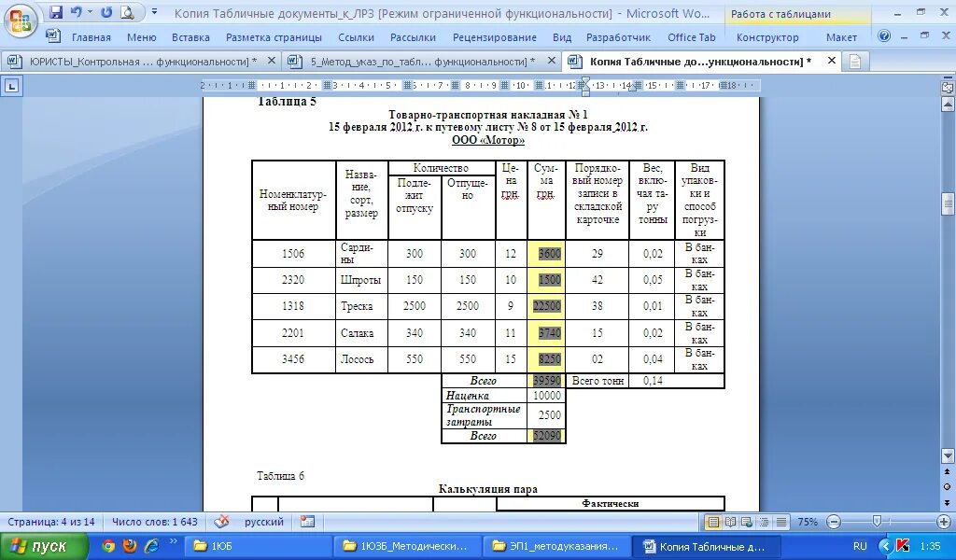
Task: Open the Разработчик ribbon tab
Action: tap(618, 37)
